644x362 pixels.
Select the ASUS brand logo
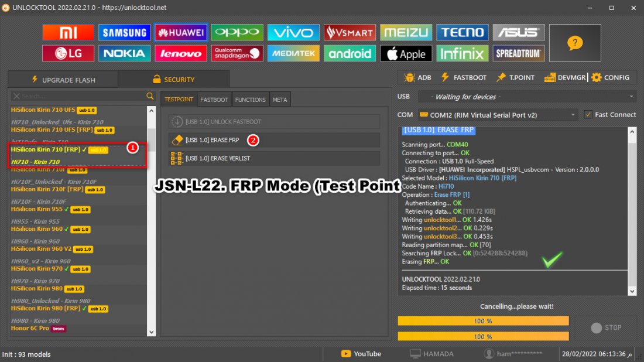click(519, 32)
